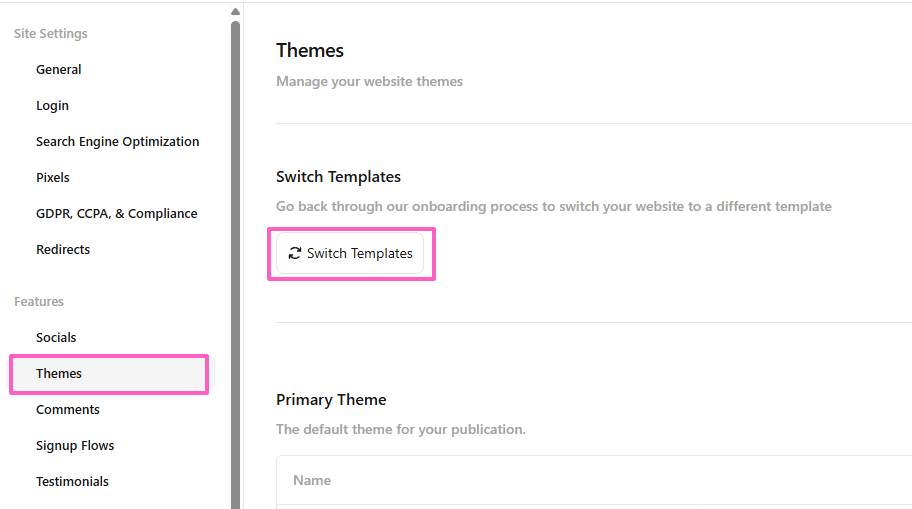Click the Themes page heading
The image size is (912, 509).
pos(310,51)
